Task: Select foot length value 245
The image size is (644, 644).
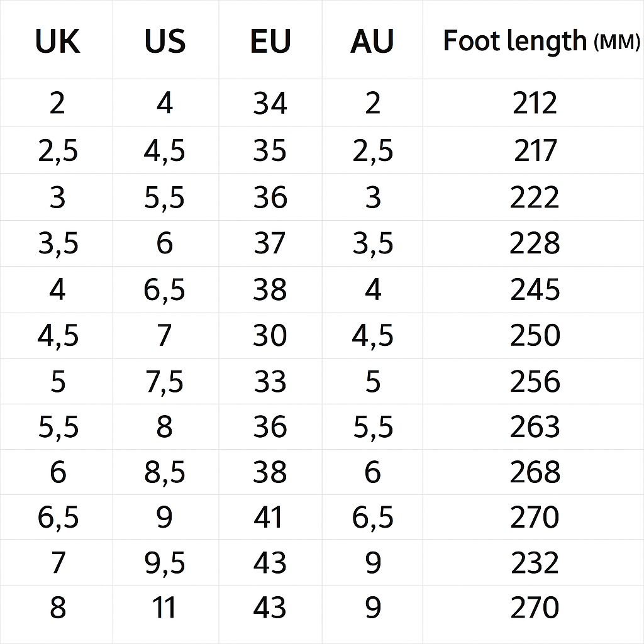Action: click(535, 290)
